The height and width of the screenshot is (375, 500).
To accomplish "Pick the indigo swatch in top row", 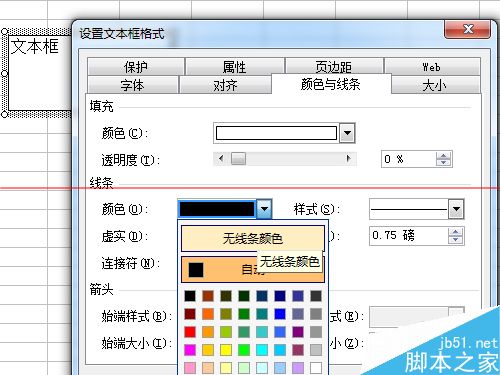I will tap(298, 296).
